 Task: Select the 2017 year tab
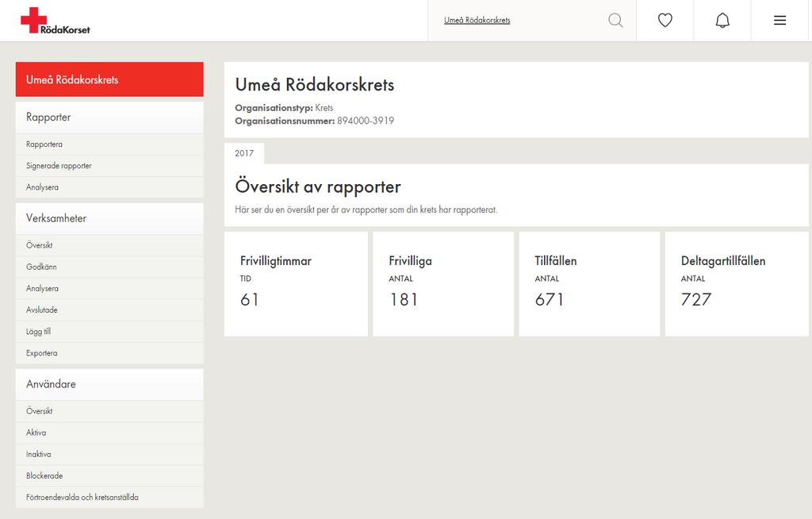point(244,153)
